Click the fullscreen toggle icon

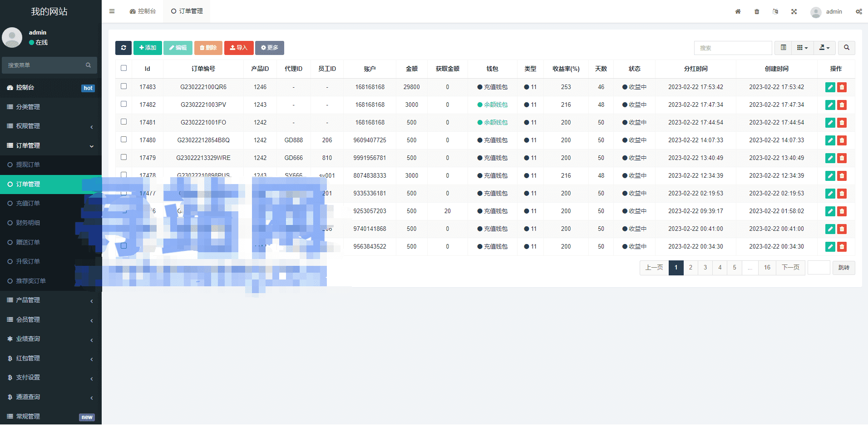point(794,11)
